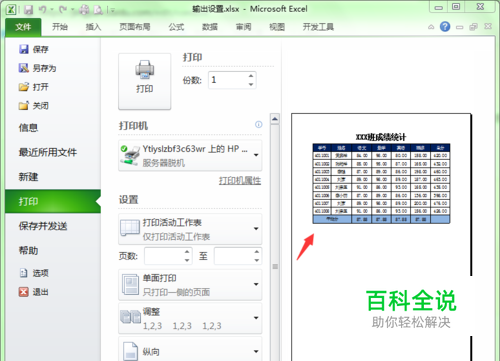Image resolution: width=500 pixels, height=361 pixels.
Task: Click the Redo icon in title bar
Action: point(63,10)
